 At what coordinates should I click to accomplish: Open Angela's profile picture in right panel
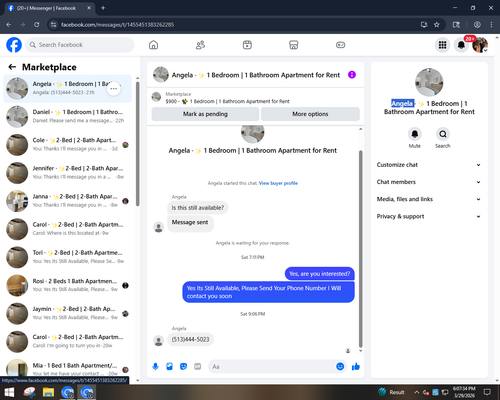[429, 82]
